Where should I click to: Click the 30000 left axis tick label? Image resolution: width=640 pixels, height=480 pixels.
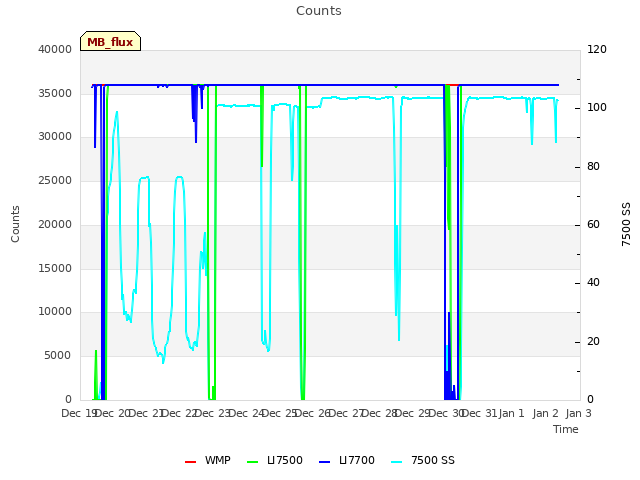click(55, 137)
